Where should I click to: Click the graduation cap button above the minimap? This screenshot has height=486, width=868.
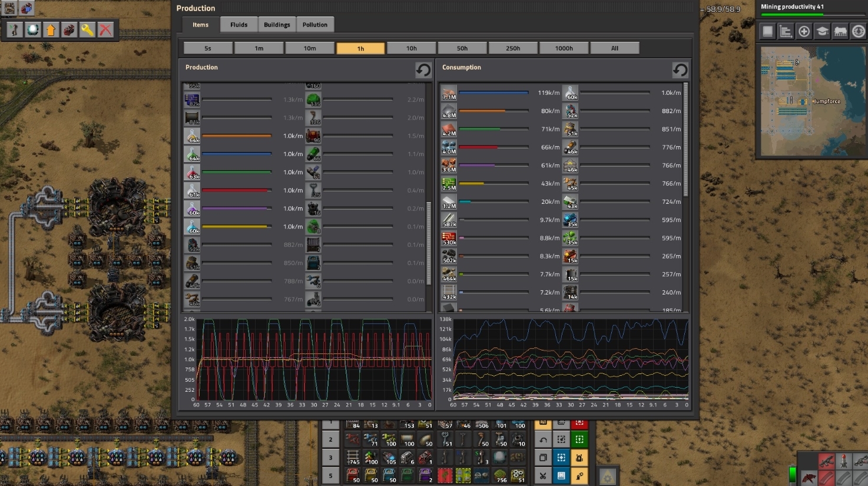[822, 31]
